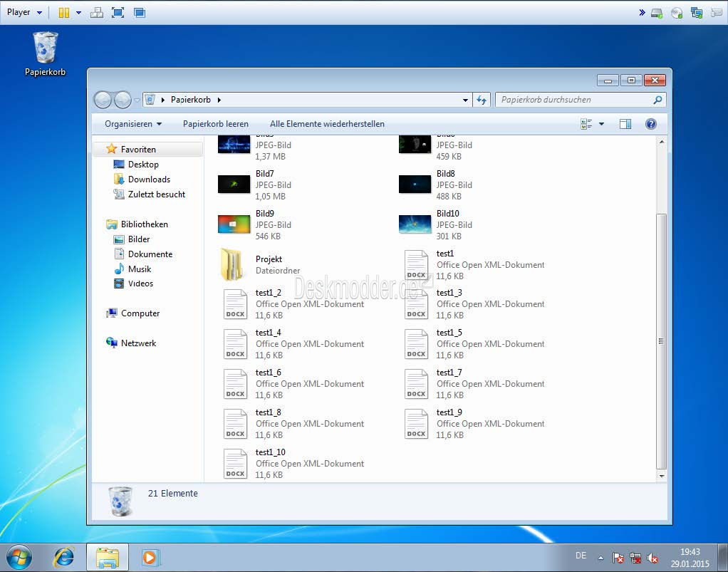Open the Windows Start button
This screenshot has height=572, width=728.
(x=19, y=557)
